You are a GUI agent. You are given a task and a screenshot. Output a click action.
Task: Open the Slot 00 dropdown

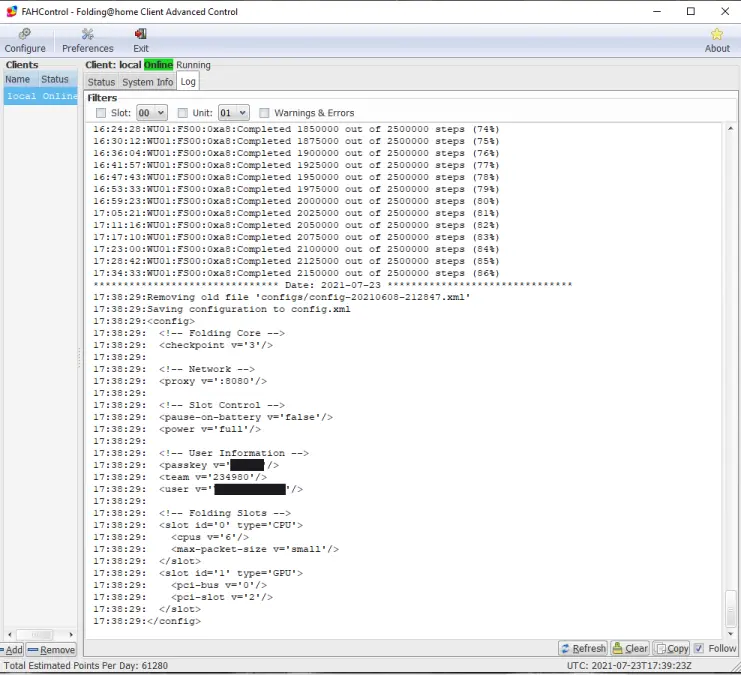point(152,113)
